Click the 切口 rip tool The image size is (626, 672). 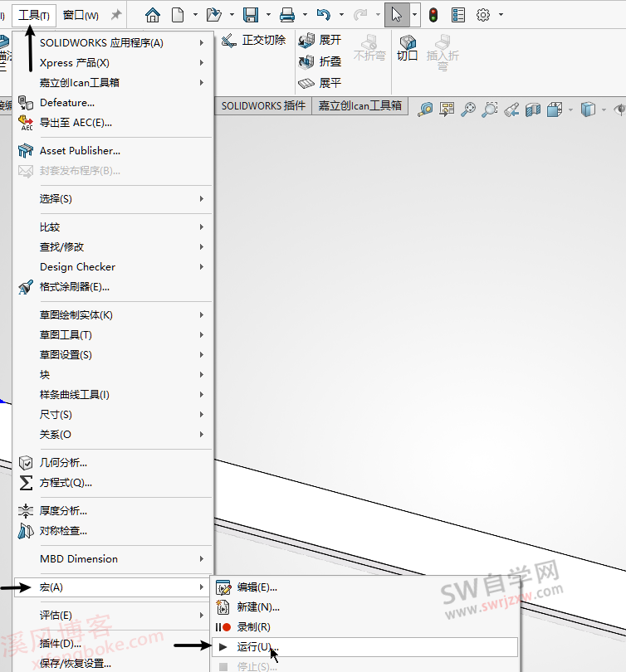pos(408,48)
